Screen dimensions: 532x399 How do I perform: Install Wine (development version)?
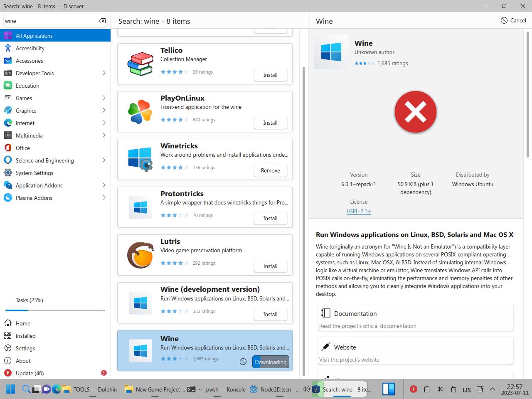[270, 314]
